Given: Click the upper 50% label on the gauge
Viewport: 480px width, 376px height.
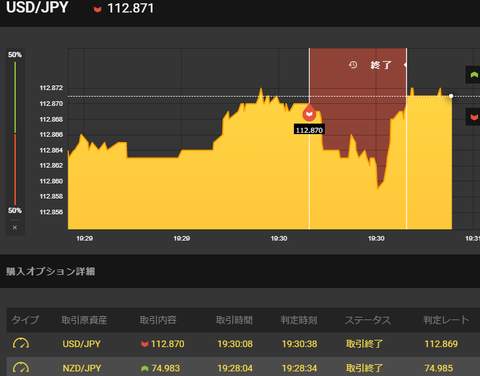Looking at the screenshot, I should [15, 55].
